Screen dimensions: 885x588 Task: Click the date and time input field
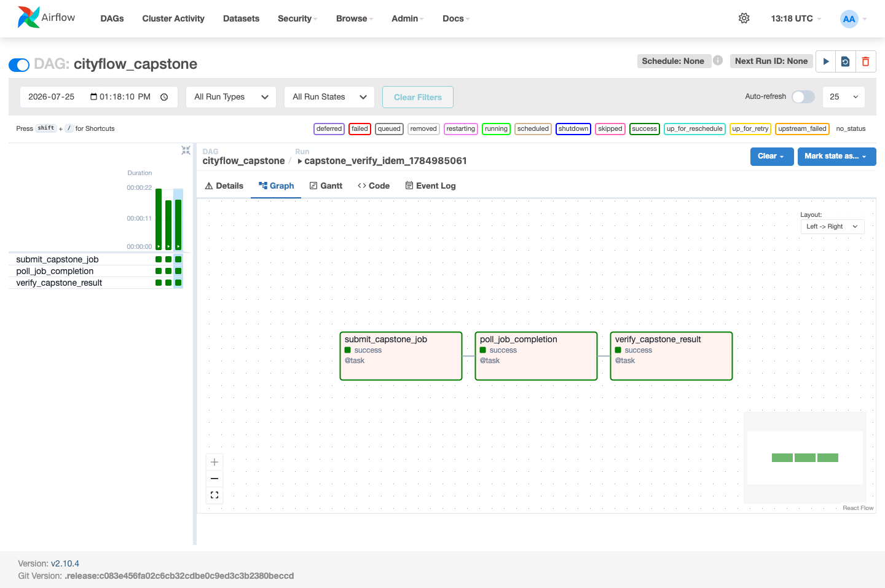tap(99, 97)
